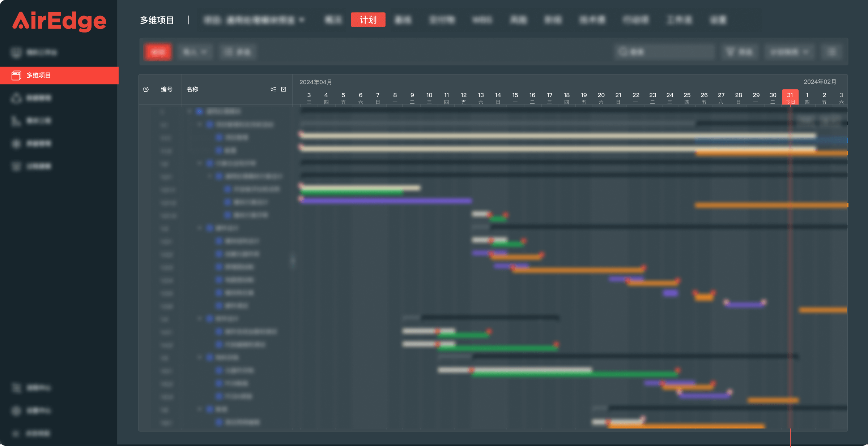Image resolution: width=868 pixels, height=448 pixels.
Task: Select date 2 五 after today
Action: coord(824,98)
